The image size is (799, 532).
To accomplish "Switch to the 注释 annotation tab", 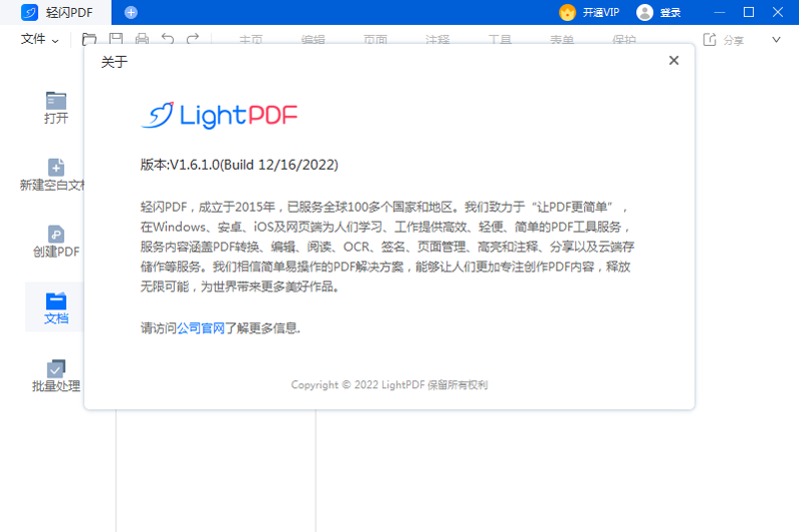I will [437, 40].
